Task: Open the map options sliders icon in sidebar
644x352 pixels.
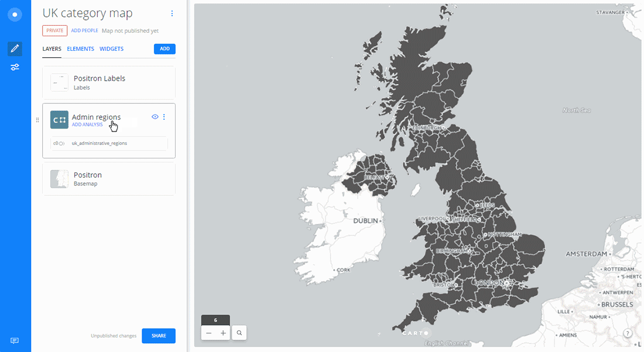Action: click(x=15, y=67)
